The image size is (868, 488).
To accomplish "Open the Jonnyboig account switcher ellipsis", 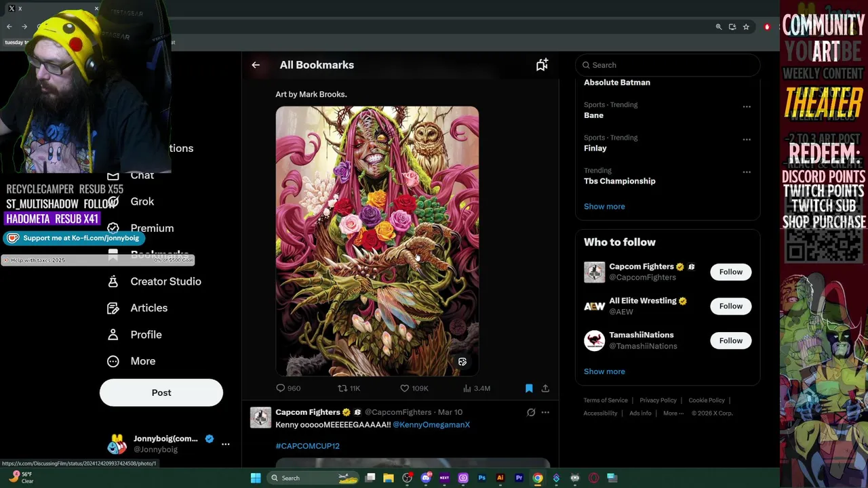I will point(225,444).
